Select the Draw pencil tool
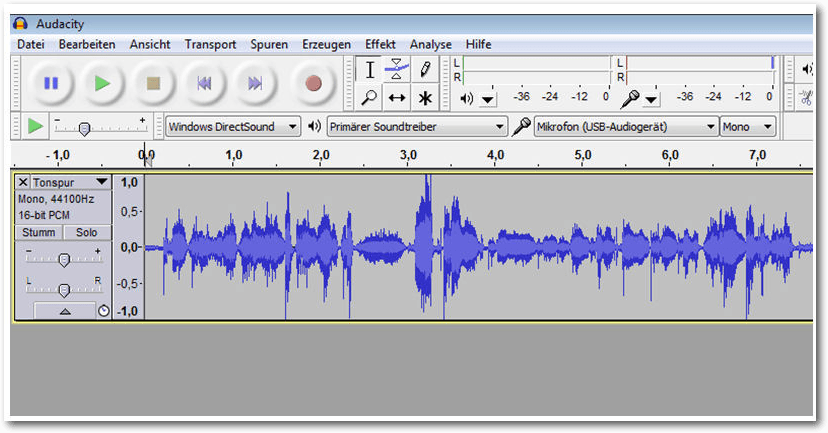828x433 pixels. 425,70
